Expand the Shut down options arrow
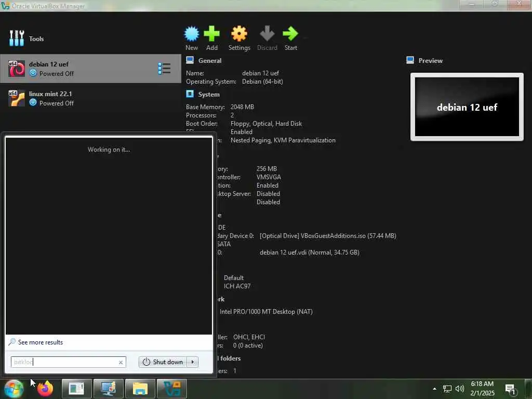The width and height of the screenshot is (532, 399). (x=193, y=362)
